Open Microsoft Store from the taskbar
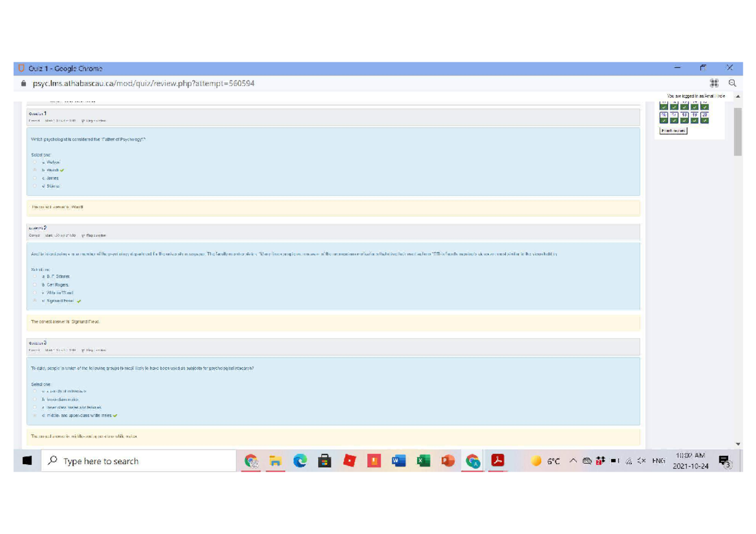 [324, 461]
